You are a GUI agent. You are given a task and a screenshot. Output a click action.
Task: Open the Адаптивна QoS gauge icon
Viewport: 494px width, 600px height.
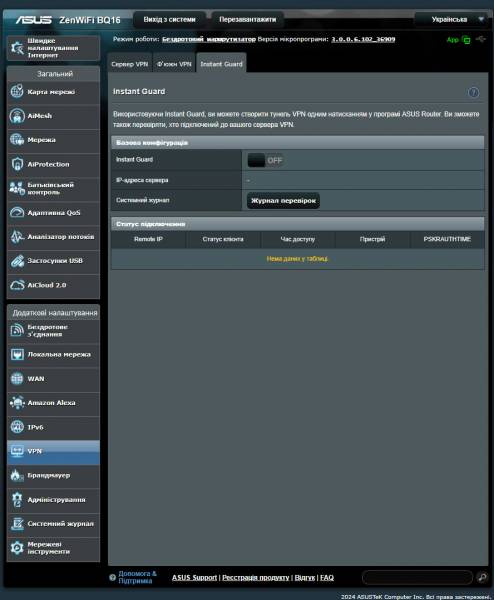[x=17, y=212]
